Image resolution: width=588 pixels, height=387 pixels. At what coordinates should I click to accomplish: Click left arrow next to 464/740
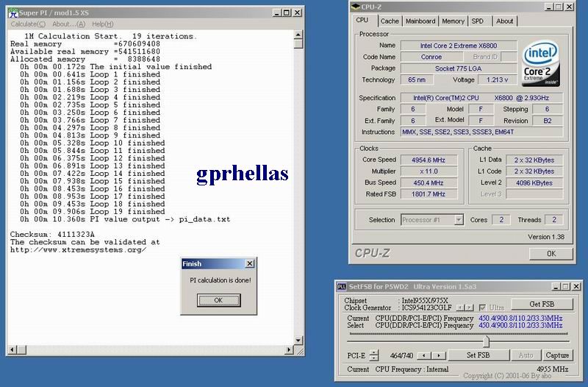pos(424,355)
